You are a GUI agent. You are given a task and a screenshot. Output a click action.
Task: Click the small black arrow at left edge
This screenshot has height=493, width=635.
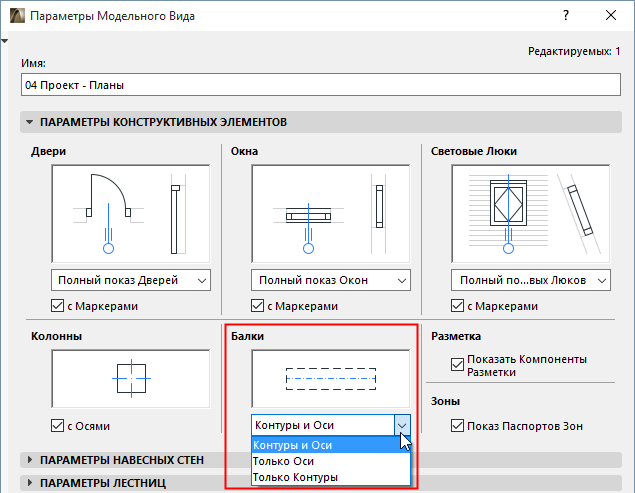tap(4, 41)
